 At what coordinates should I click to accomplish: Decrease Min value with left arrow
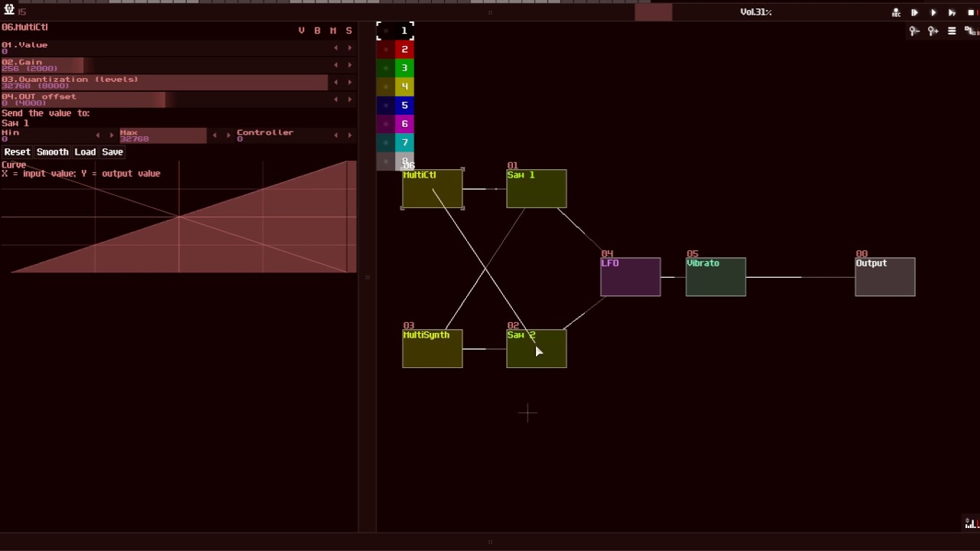97,135
